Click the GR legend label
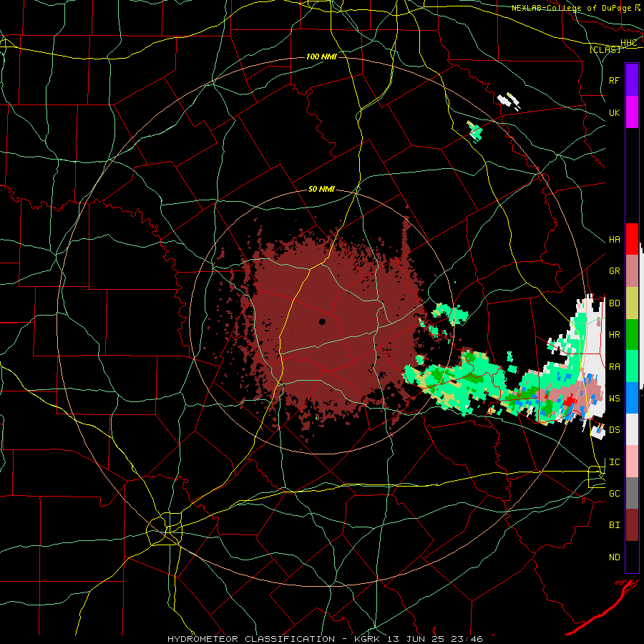Viewport: 644px width, 644px height. tap(614, 271)
